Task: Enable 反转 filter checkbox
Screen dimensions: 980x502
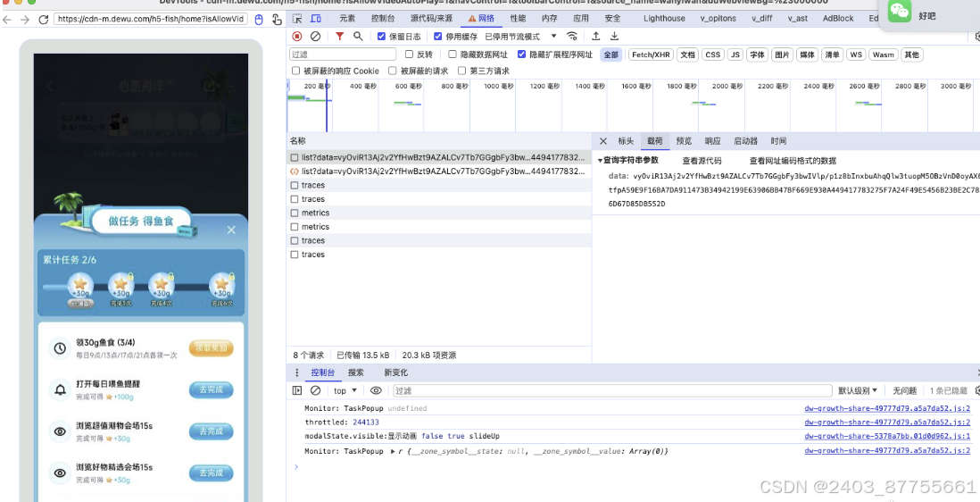Action: pos(410,54)
